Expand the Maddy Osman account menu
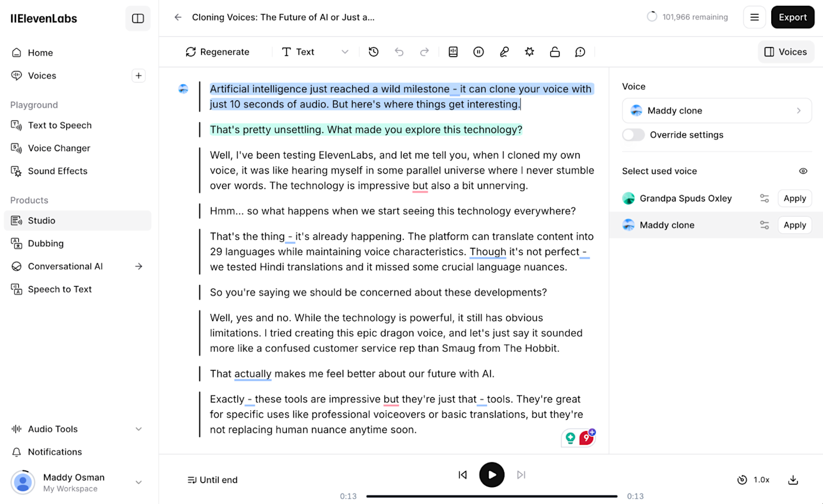This screenshot has height=504, width=823. point(139,482)
